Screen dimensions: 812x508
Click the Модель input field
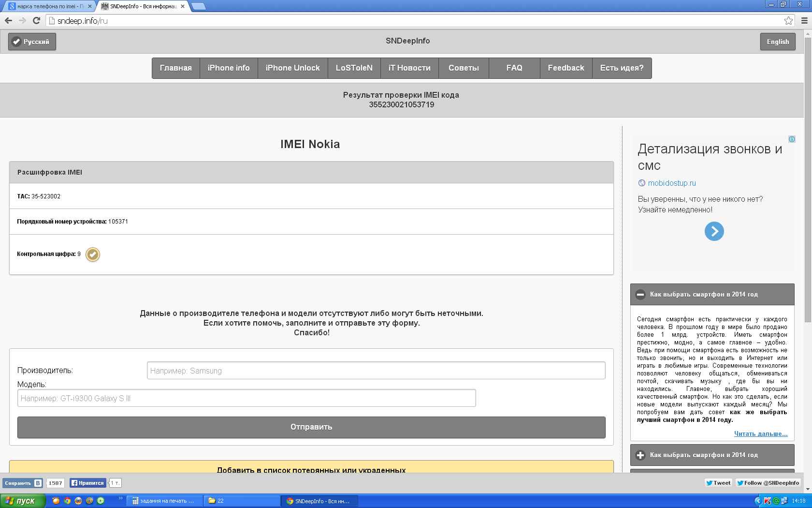[x=246, y=398]
